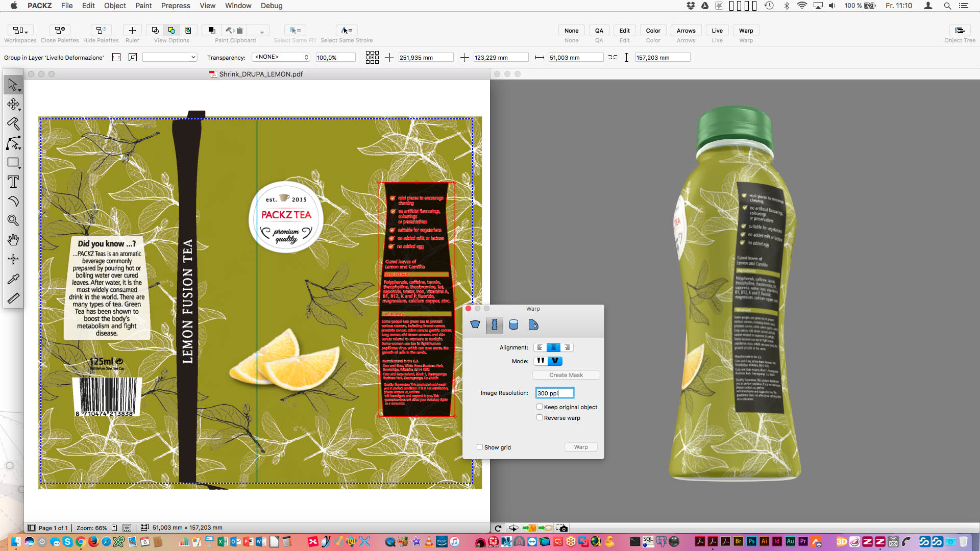Click the Close Palettes icon

[x=60, y=31]
